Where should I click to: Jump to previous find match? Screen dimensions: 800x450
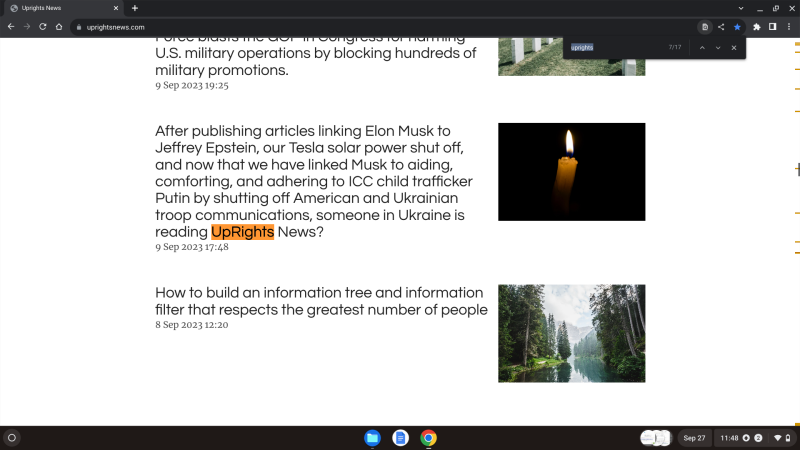(x=702, y=47)
